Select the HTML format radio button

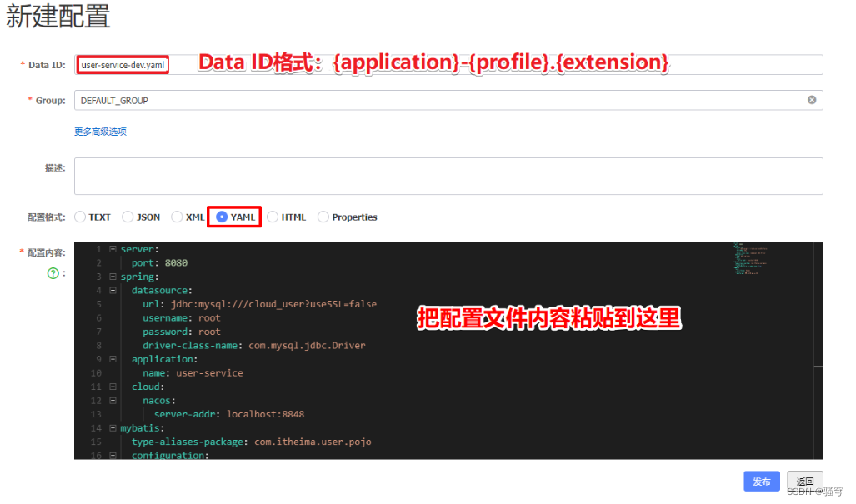pyautogui.click(x=273, y=217)
